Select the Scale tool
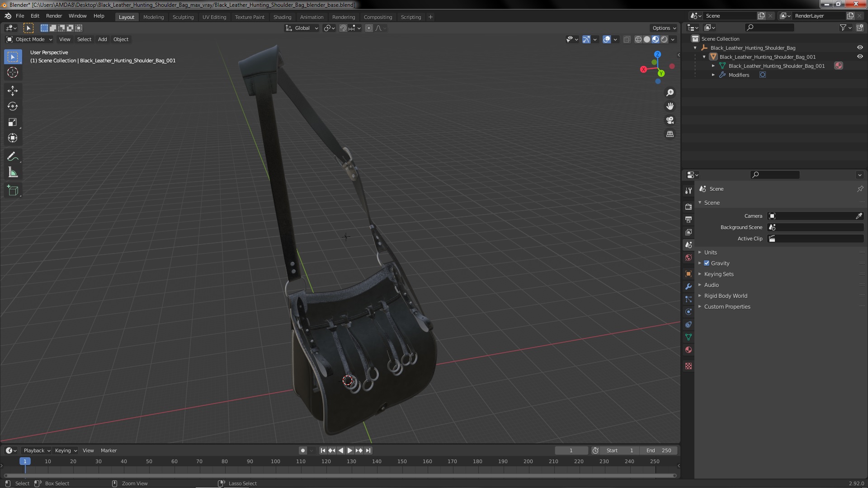The height and width of the screenshot is (488, 868). click(13, 122)
